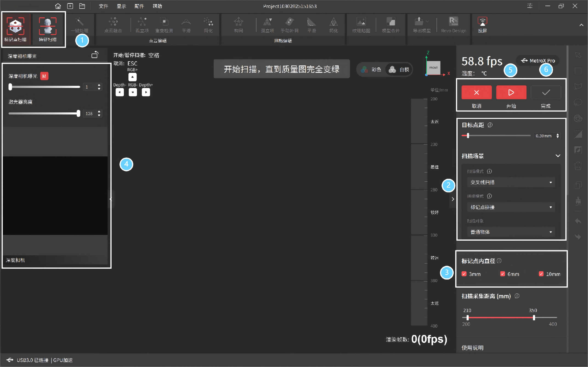This screenshot has height=367, width=588.
Task: Click the 投屏 screen cast icon
Action: pos(482,22)
